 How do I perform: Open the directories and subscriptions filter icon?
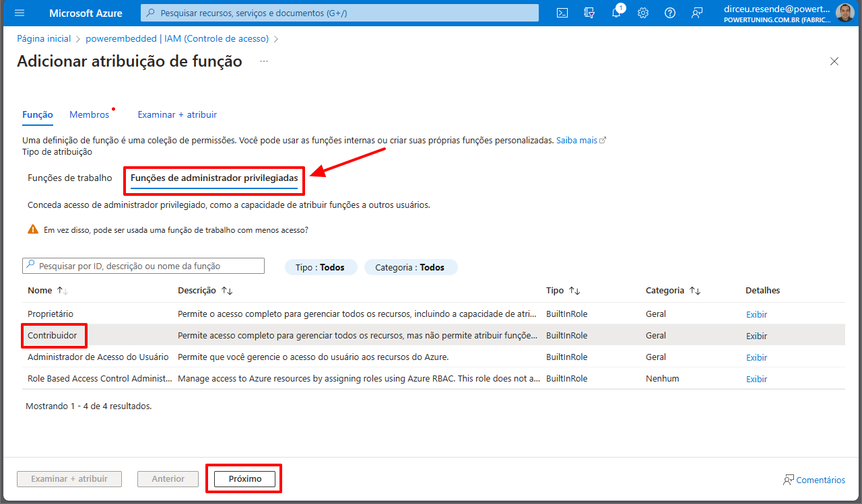[x=589, y=13]
